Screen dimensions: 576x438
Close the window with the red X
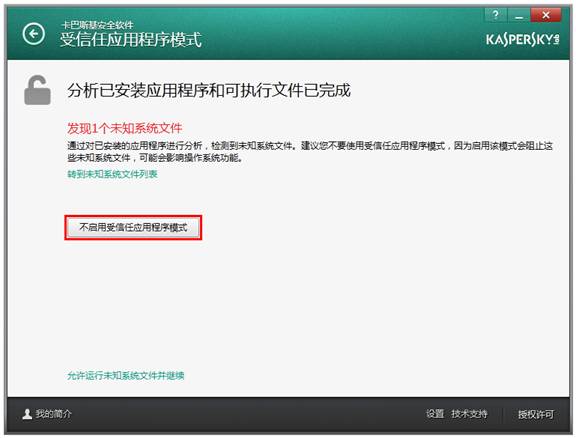point(546,15)
